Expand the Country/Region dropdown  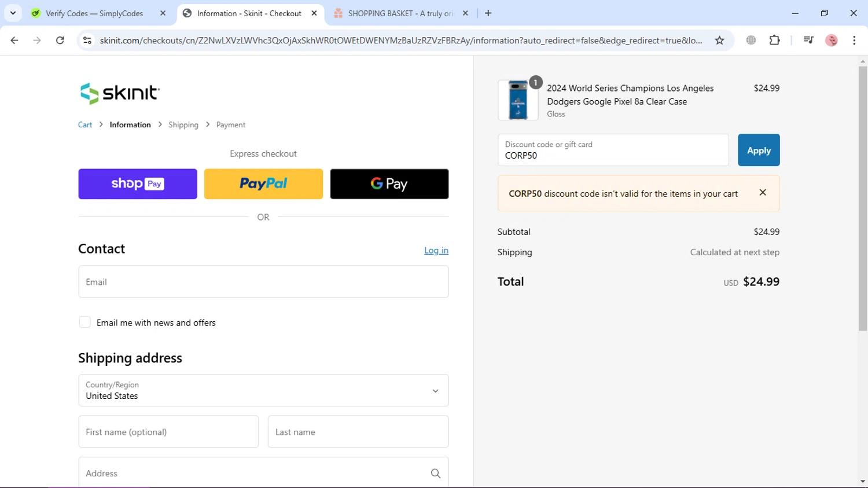point(263,391)
